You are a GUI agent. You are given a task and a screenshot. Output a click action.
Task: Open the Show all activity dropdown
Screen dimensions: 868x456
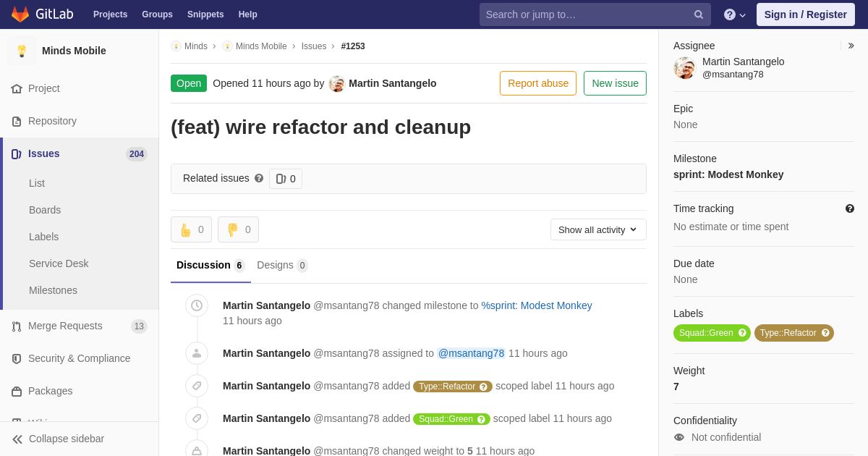click(598, 229)
